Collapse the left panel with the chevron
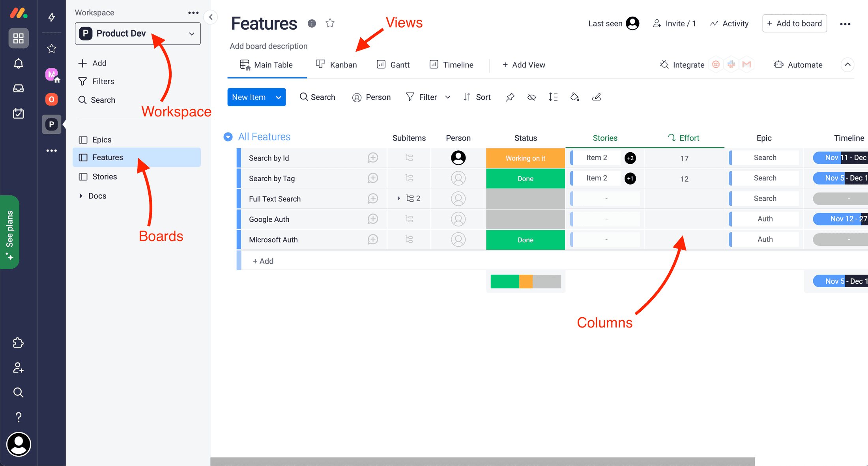868x466 pixels. point(211,17)
